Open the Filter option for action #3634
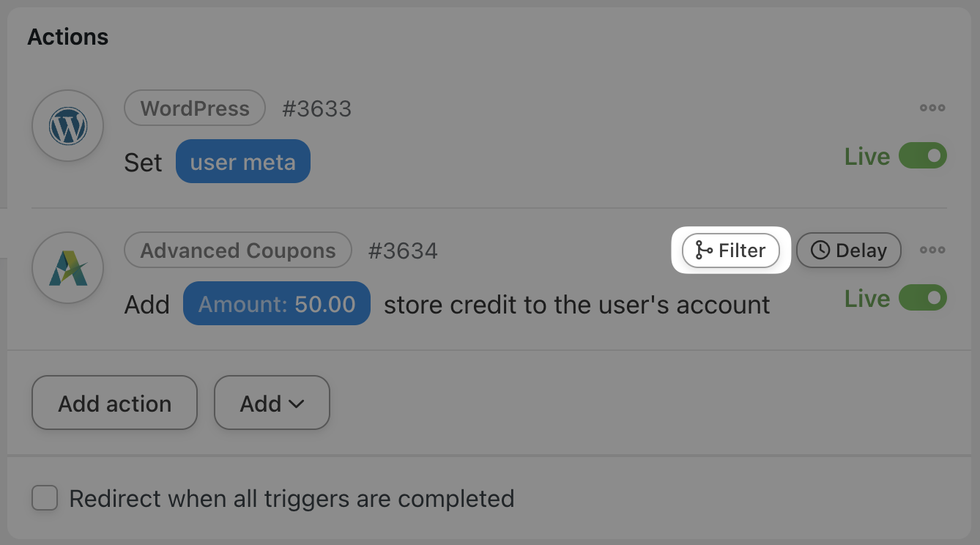980x545 pixels. (x=731, y=251)
